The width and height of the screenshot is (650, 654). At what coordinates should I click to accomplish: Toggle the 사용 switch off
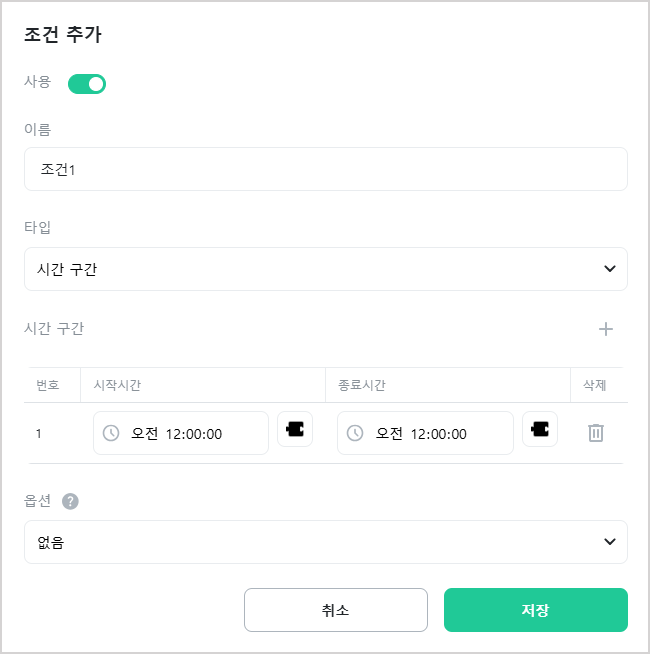point(87,84)
